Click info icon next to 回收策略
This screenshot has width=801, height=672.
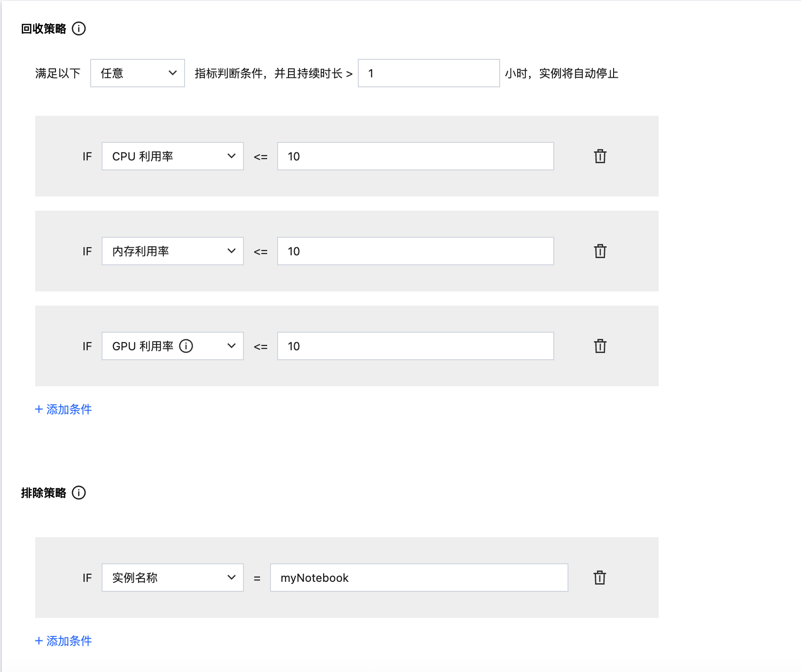tap(79, 29)
